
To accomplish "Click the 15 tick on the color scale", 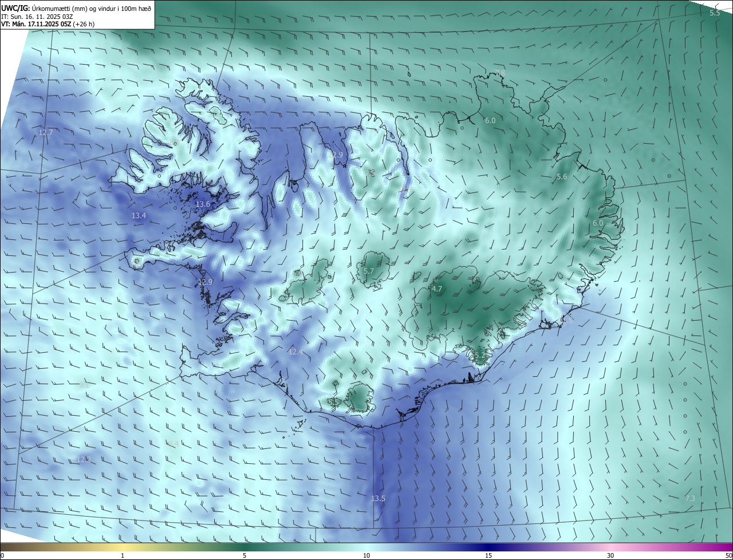I will [x=488, y=555].
